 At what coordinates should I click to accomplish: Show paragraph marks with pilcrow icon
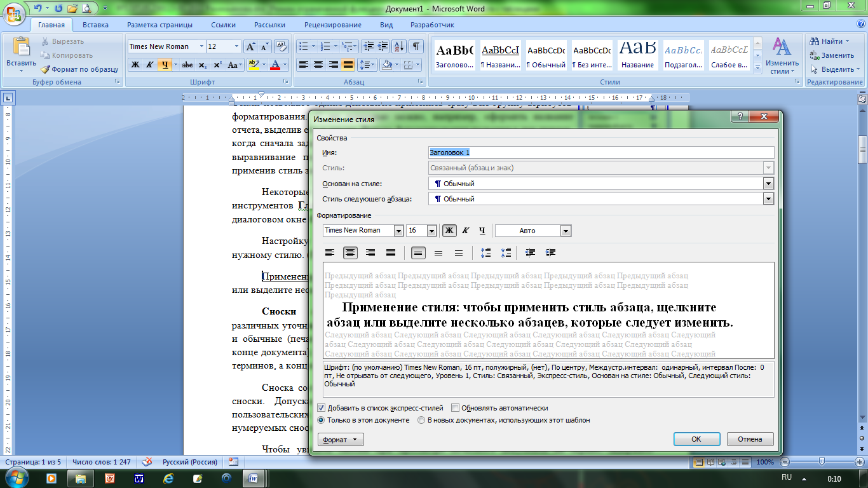(416, 46)
